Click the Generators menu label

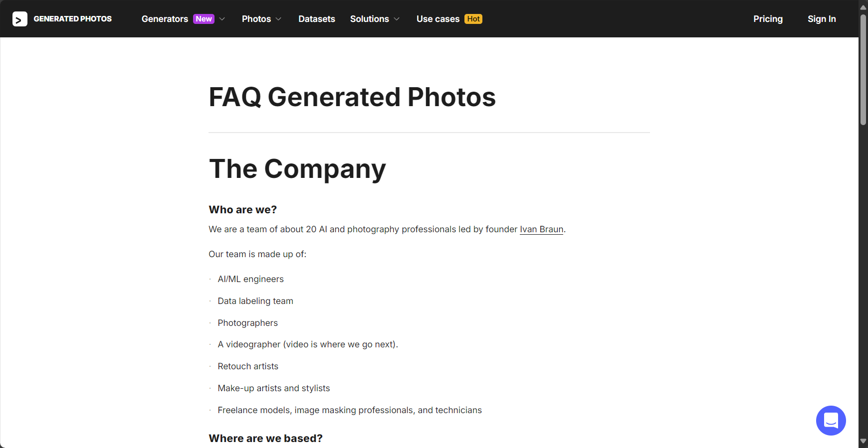click(x=165, y=19)
